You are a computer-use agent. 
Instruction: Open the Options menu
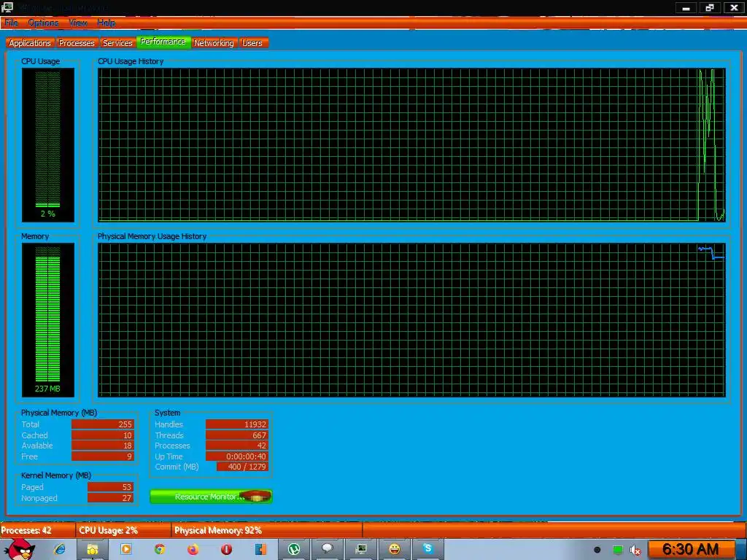(43, 23)
